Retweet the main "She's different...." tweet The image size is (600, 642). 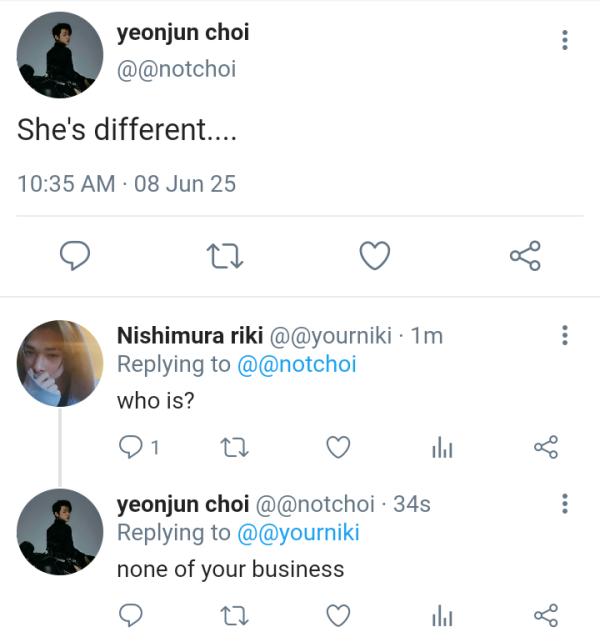[224, 257]
